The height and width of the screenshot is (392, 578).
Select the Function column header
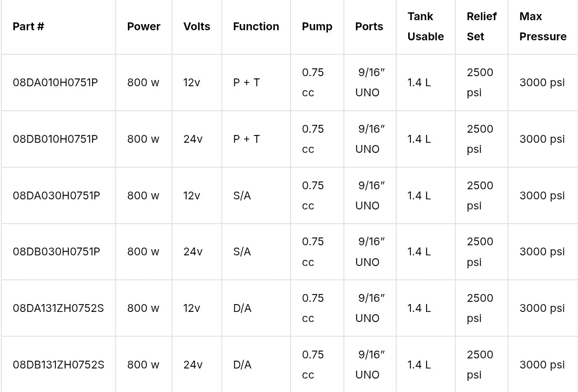[256, 26]
